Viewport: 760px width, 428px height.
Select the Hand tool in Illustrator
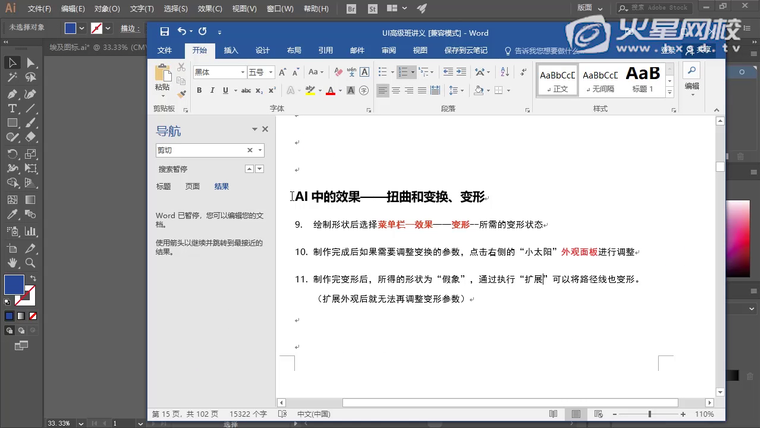pos(12,262)
